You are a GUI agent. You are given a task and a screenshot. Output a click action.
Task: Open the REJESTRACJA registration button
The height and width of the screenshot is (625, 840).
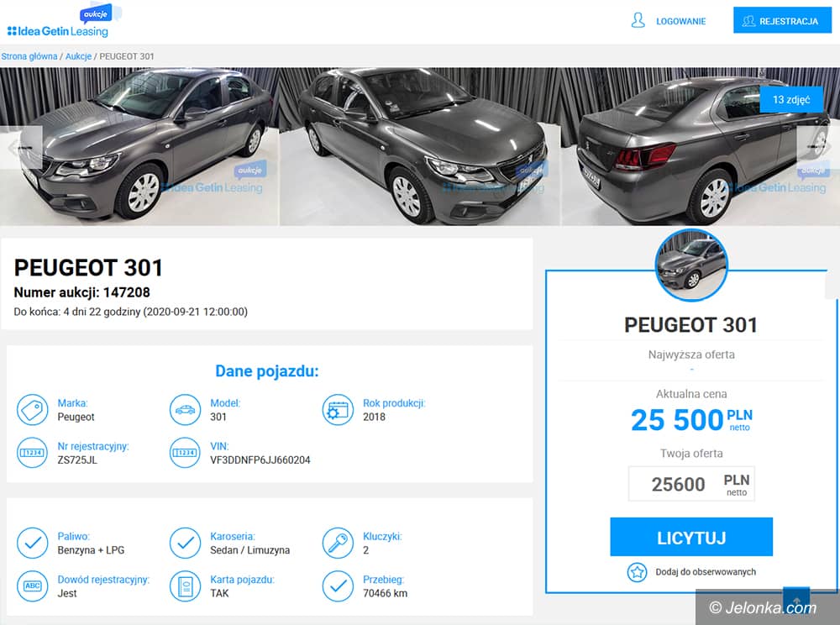782,21
